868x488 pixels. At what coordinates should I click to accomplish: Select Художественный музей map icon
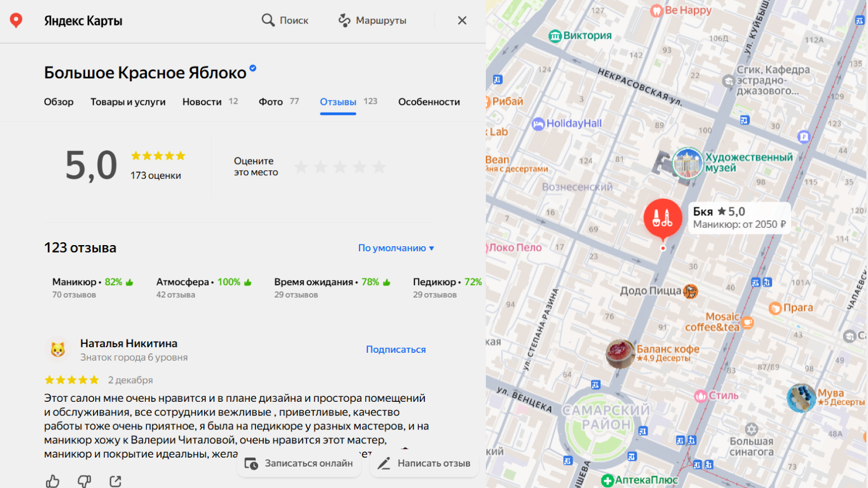click(688, 163)
